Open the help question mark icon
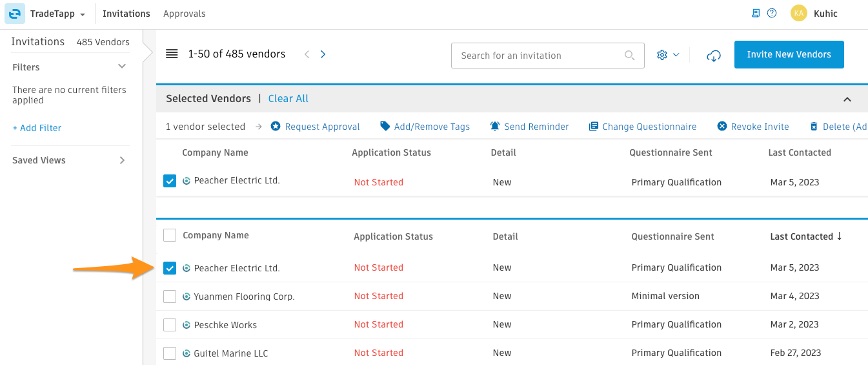Image resolution: width=868 pixels, height=365 pixels. 772,13
